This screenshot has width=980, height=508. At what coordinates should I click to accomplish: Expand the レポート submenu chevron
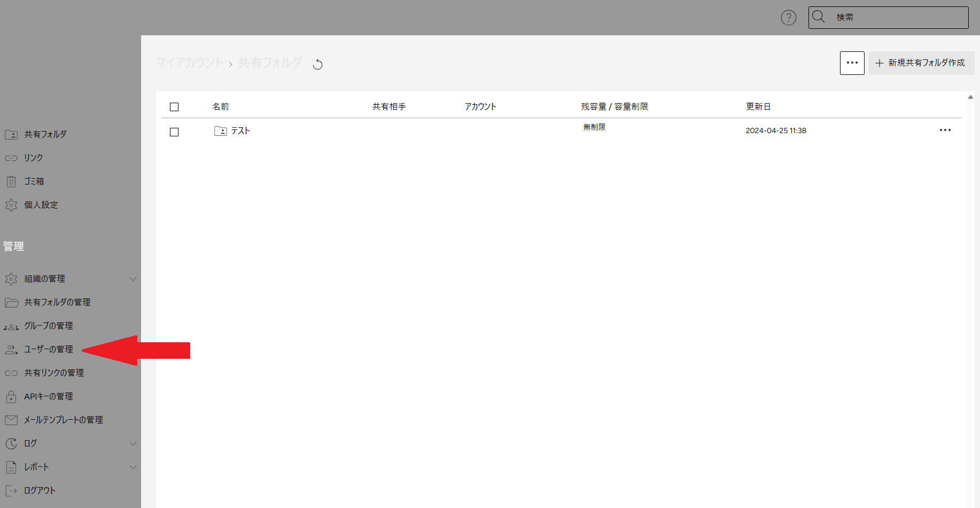(133, 467)
